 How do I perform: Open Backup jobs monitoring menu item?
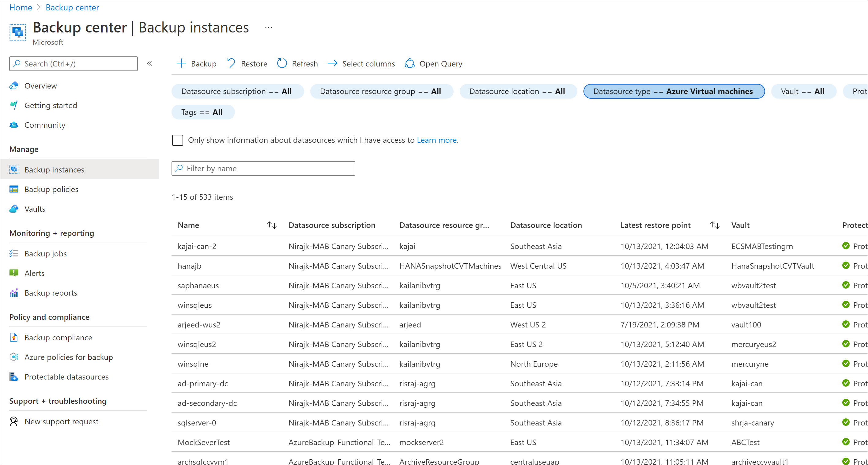45,253
